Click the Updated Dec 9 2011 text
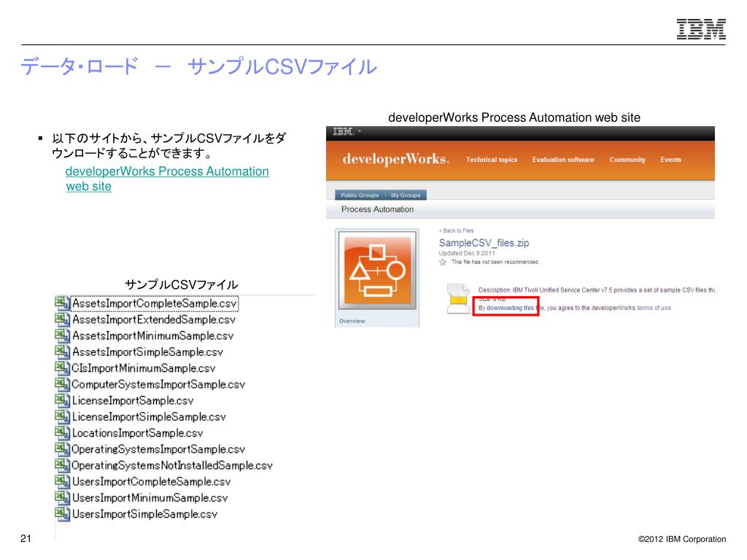 coord(467,253)
